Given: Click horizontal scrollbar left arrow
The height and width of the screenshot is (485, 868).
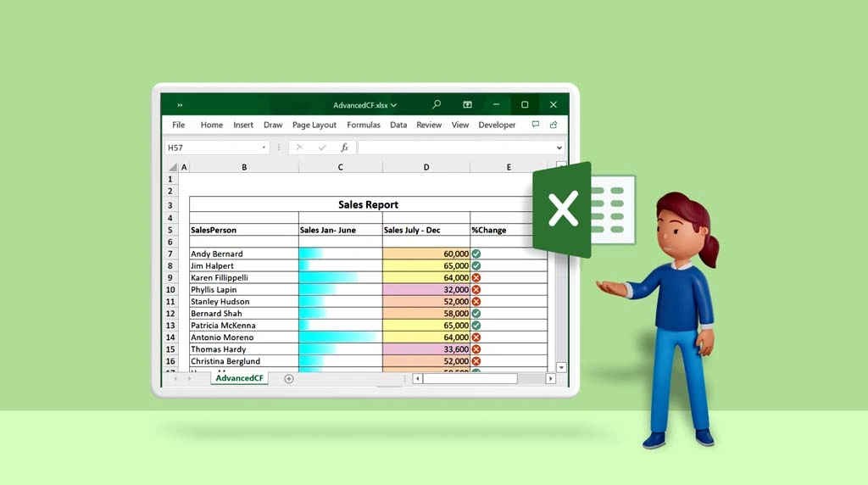Looking at the screenshot, I should tap(418, 379).
